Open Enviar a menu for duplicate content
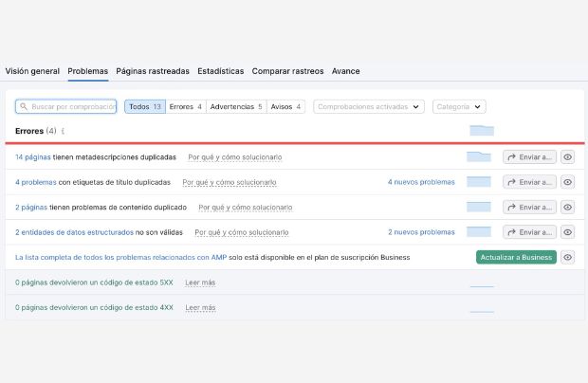588x383 pixels. 529,207
